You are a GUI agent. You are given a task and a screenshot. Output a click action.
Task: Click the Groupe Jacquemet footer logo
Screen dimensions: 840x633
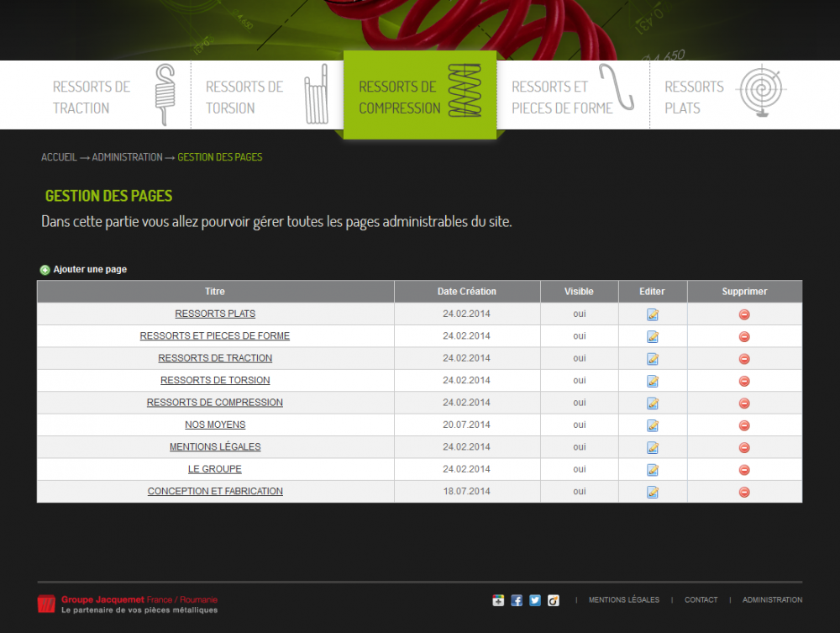coord(128,604)
